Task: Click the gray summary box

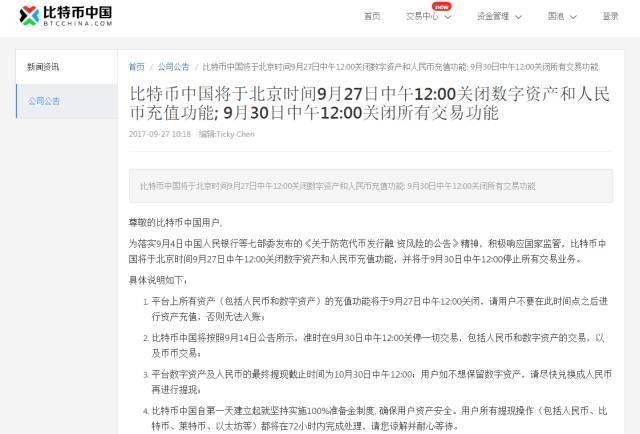Action: tap(371, 186)
